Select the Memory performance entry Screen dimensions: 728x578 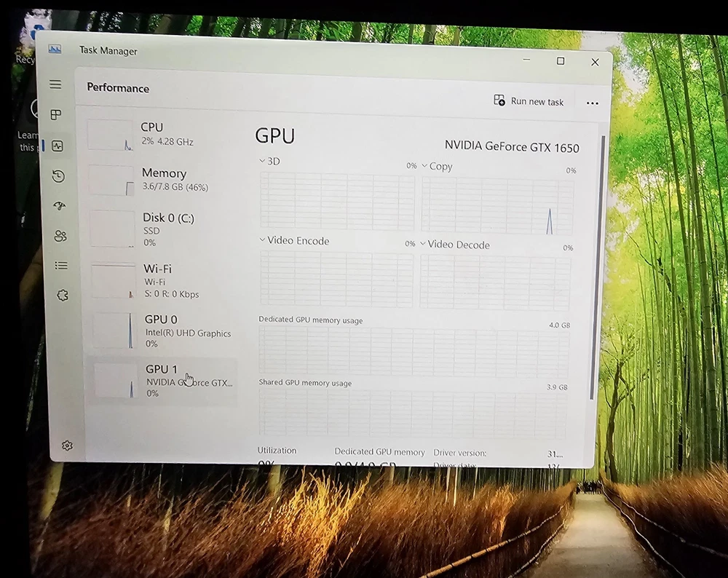[162, 180]
